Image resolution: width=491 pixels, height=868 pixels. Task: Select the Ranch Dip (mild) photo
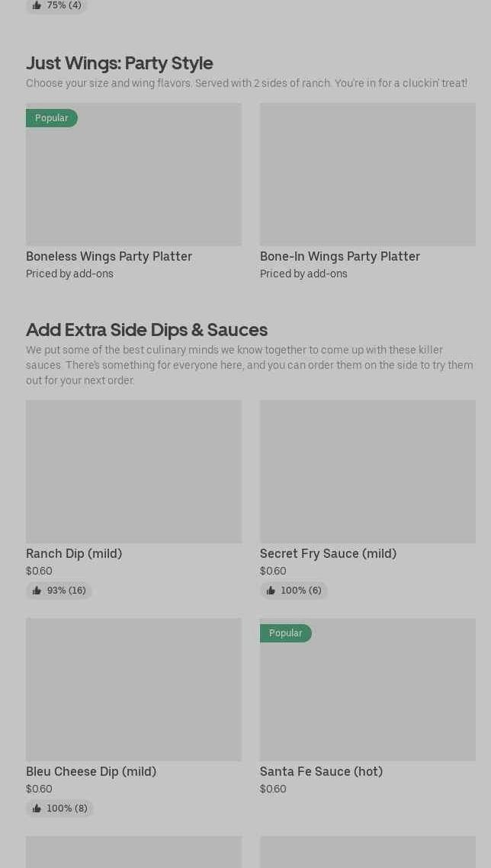coord(133,472)
